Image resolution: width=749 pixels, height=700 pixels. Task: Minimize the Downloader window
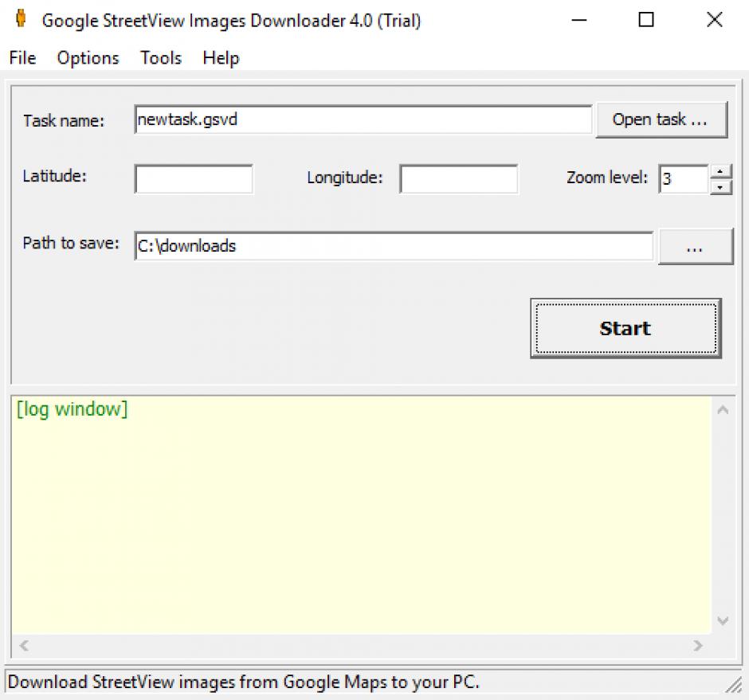point(579,20)
